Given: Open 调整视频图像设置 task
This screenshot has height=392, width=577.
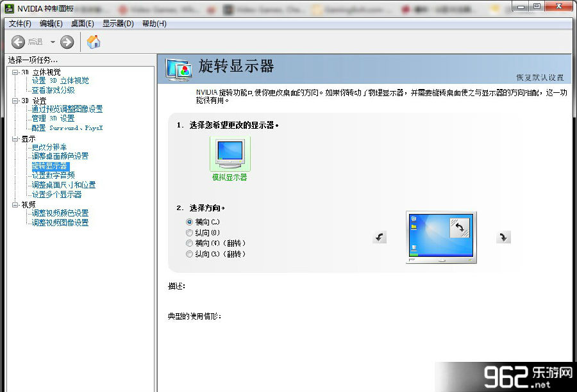Looking at the screenshot, I should [60, 223].
